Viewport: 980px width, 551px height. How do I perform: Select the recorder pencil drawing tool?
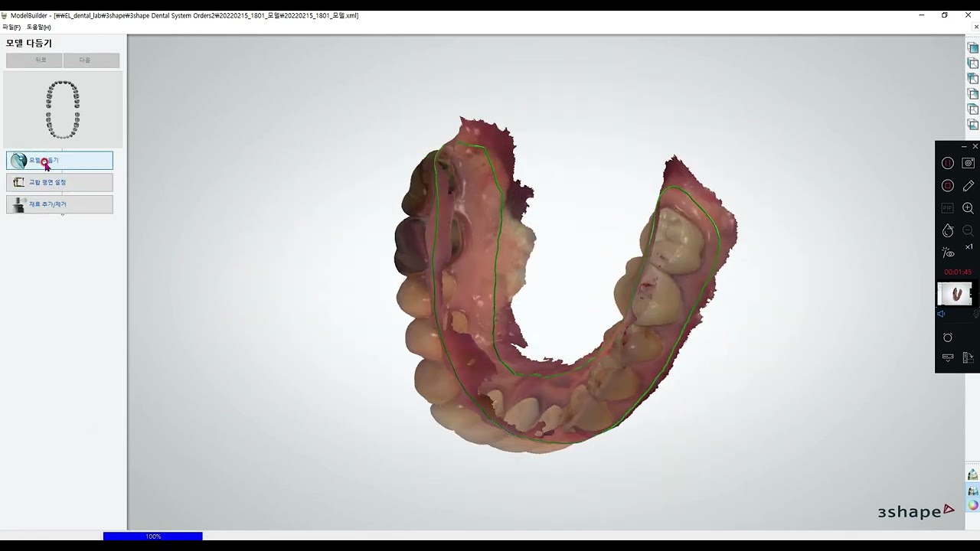[x=969, y=185]
